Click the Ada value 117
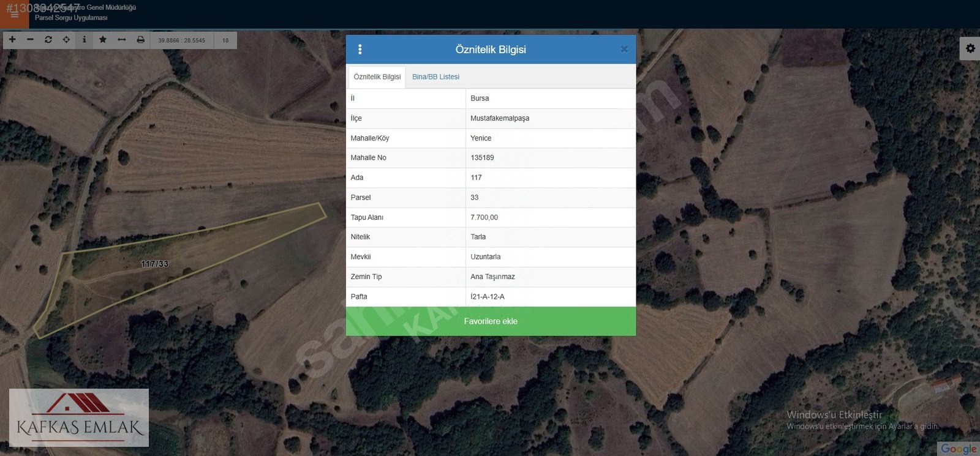Viewport: 980px width, 456px height. [476, 178]
